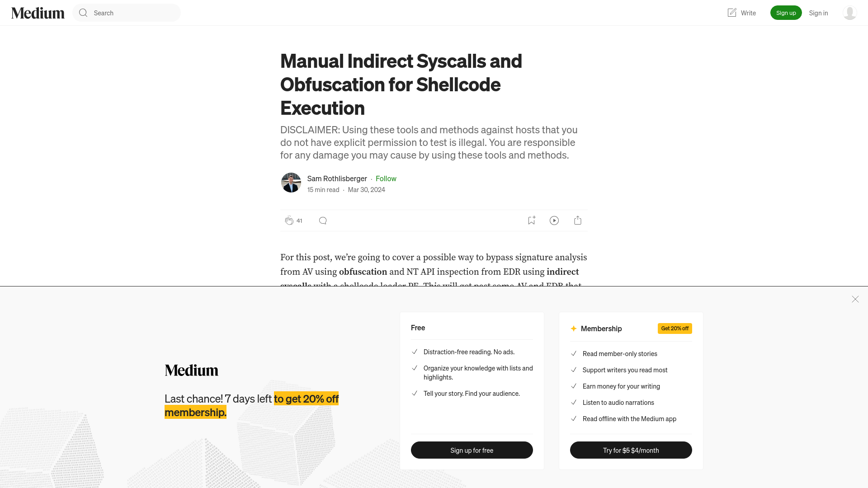Click the Try for $5 $4/month button
Screen dimensions: 868x488
click(x=631, y=450)
